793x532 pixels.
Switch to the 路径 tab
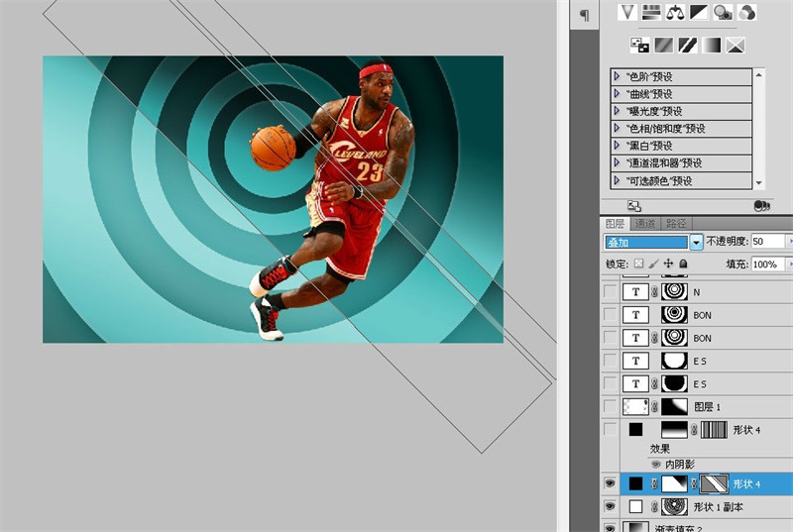pos(677,224)
